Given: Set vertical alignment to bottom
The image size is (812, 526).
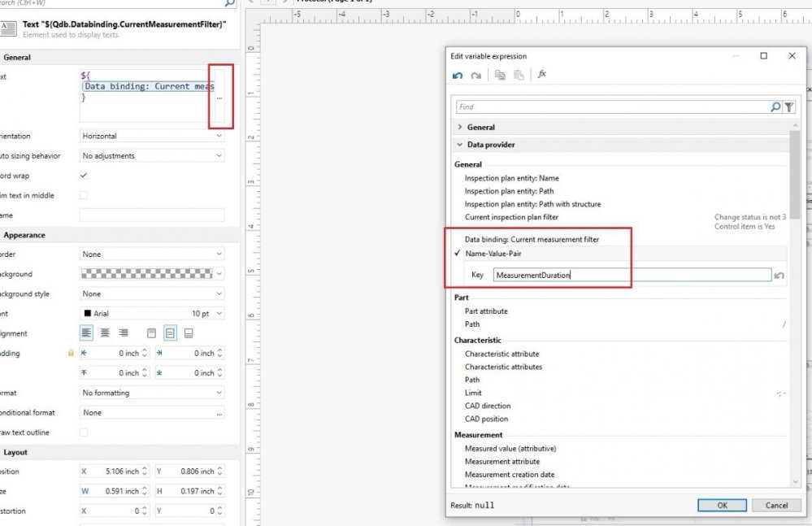Looking at the screenshot, I should click(189, 333).
